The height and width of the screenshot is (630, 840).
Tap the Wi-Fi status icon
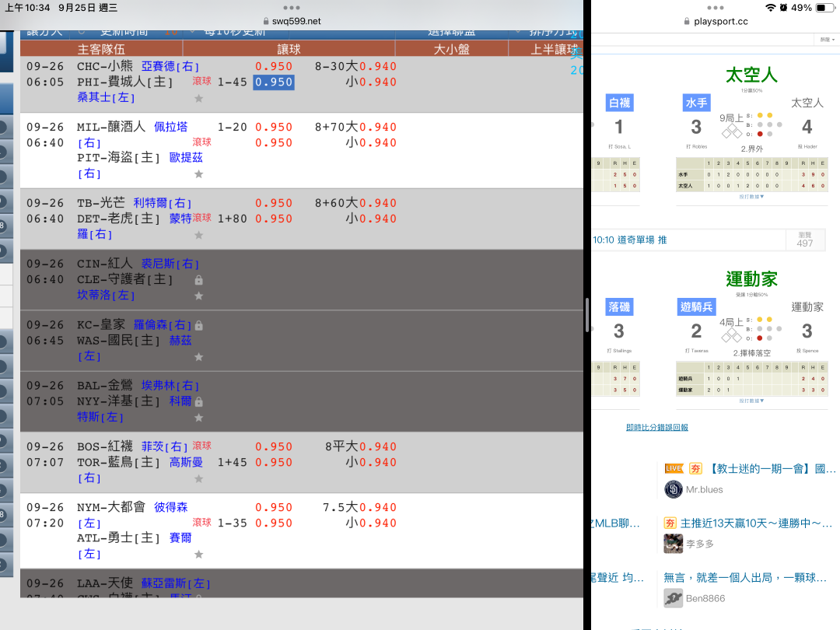[x=770, y=8]
